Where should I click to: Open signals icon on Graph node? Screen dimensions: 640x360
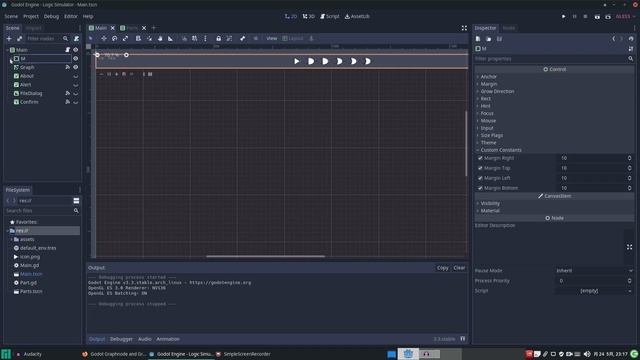tap(68, 67)
